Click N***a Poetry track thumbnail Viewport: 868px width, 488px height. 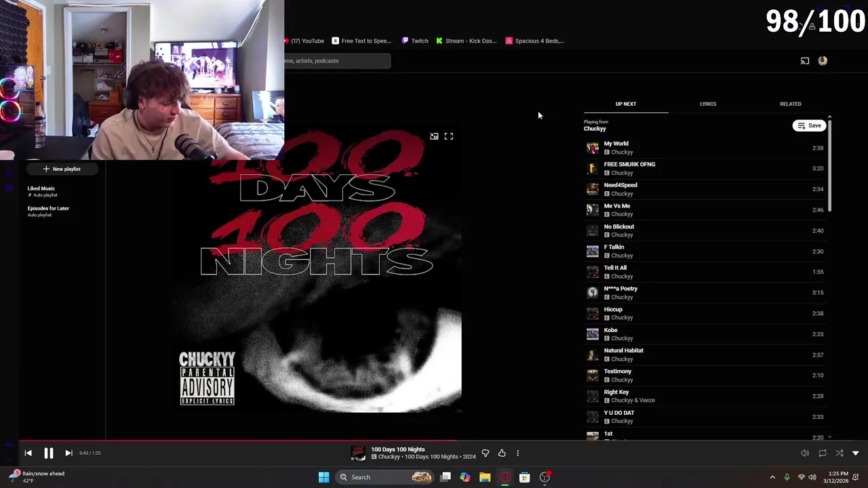(593, 292)
